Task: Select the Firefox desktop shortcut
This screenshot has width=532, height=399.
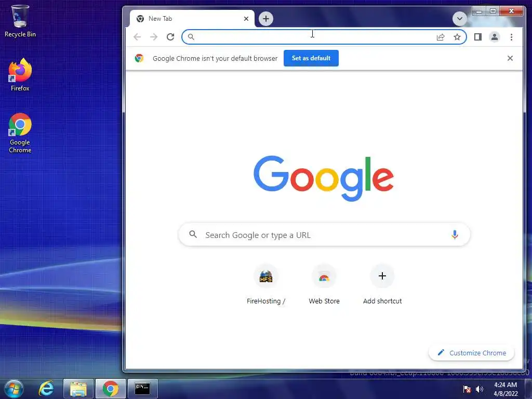Action: pyautogui.click(x=20, y=75)
